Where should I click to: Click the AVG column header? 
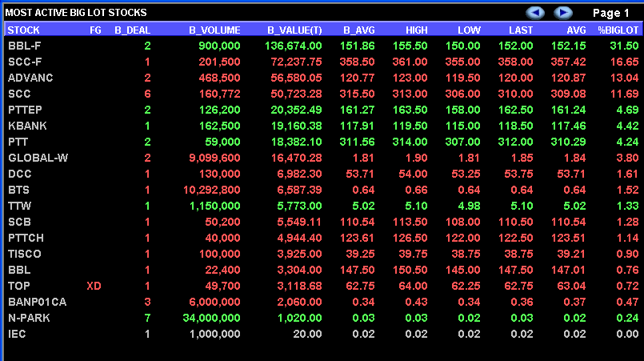pos(576,30)
